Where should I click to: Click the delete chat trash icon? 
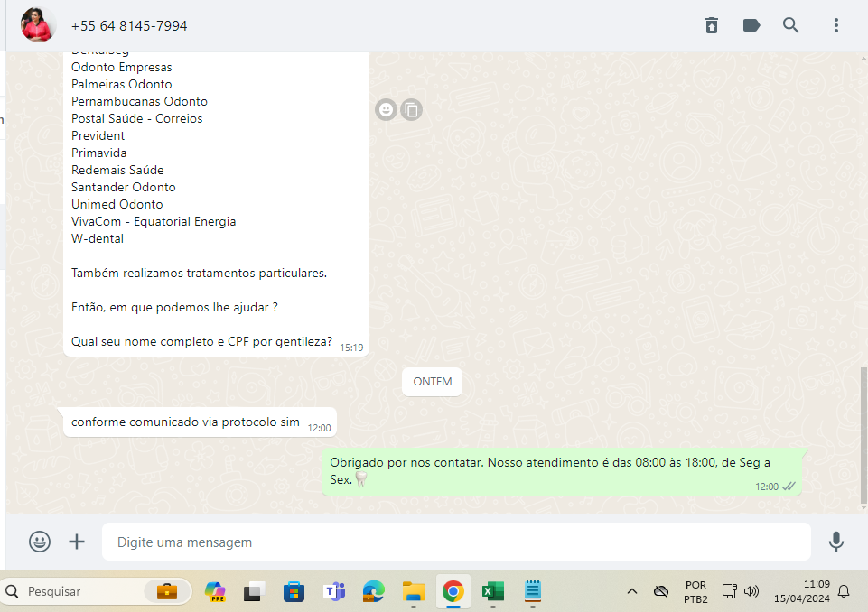click(712, 25)
